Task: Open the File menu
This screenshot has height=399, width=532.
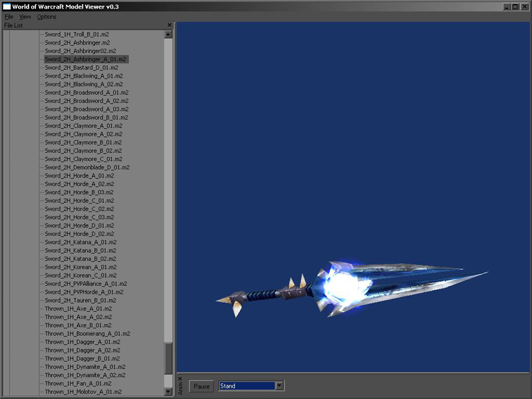Action: 9,17
